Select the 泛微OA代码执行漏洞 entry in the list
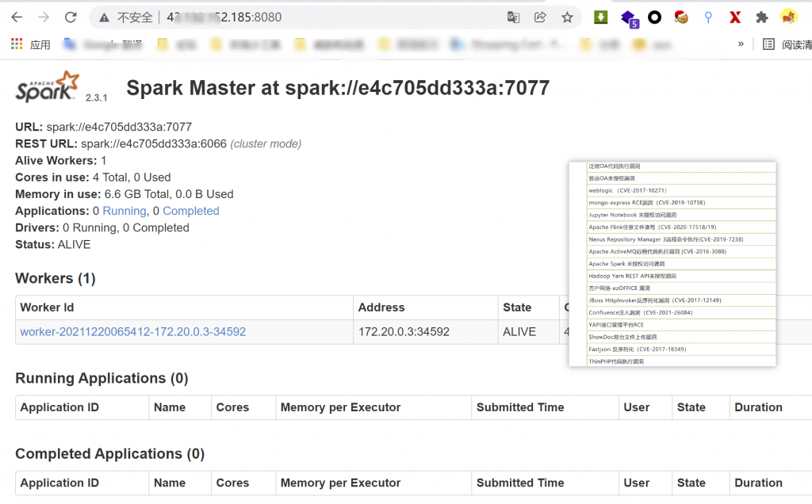812x504 pixels. click(x=681, y=166)
